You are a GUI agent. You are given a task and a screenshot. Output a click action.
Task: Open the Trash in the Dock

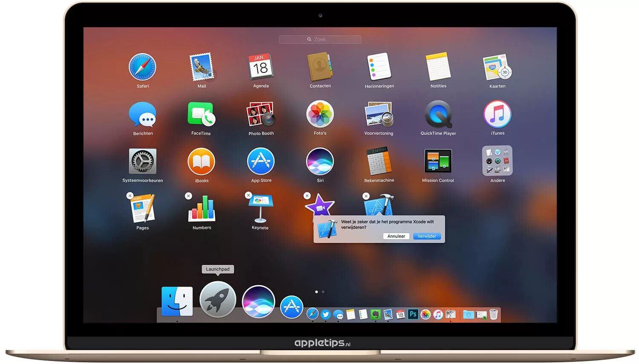[x=493, y=314]
